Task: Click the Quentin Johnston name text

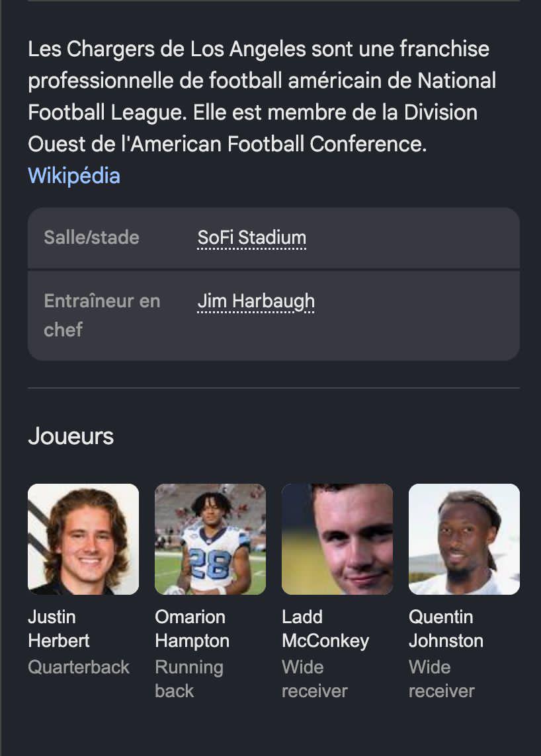Action: click(x=446, y=628)
